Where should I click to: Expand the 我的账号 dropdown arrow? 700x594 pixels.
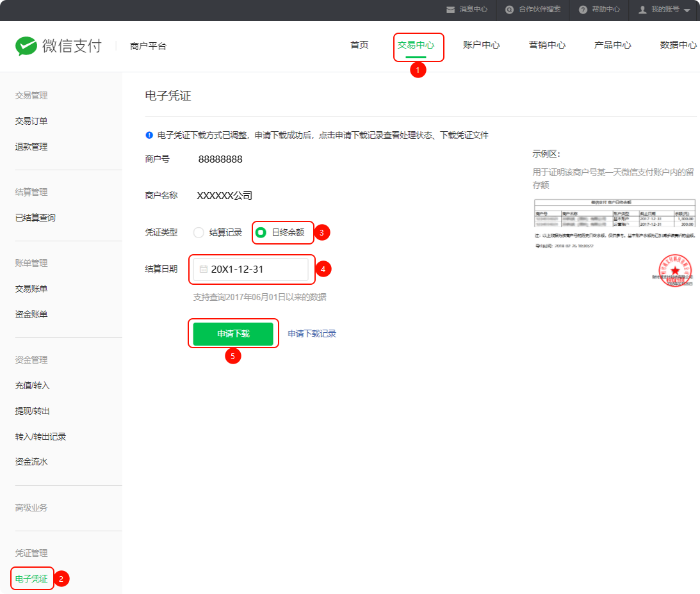pyautogui.click(x=687, y=10)
